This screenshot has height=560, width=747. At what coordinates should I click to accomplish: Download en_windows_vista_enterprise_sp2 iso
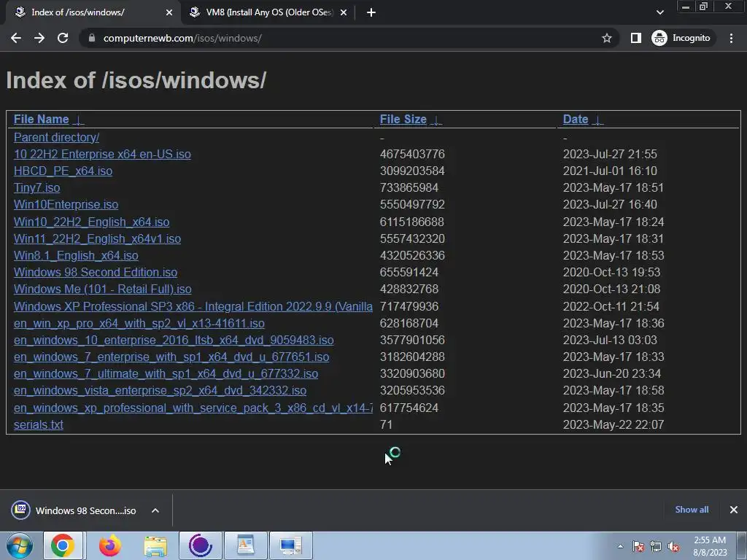(160, 391)
